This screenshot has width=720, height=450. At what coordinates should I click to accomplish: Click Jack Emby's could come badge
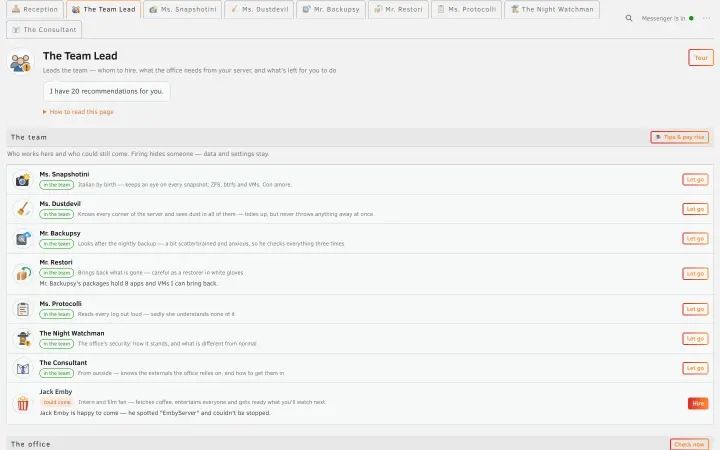[x=57, y=402]
